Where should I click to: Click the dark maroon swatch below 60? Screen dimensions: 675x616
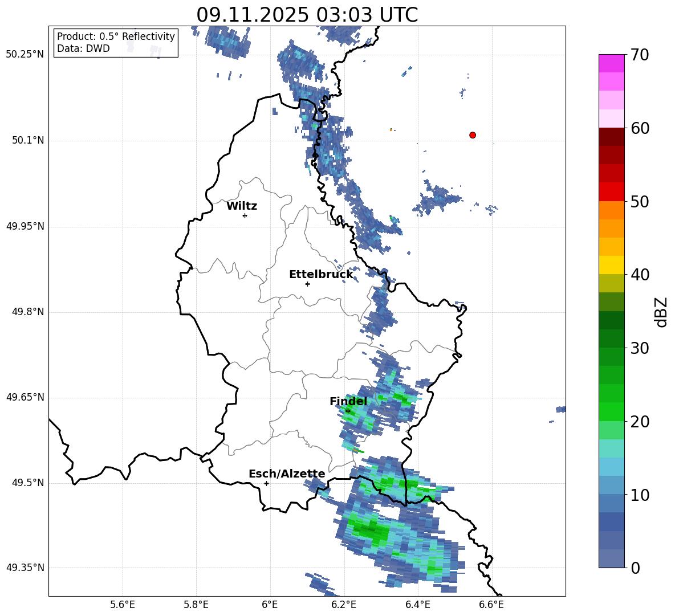611,137
